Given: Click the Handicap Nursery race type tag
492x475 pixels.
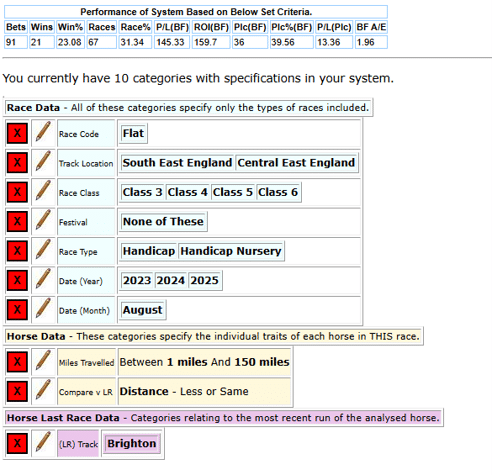Looking at the screenshot, I should (x=231, y=251).
